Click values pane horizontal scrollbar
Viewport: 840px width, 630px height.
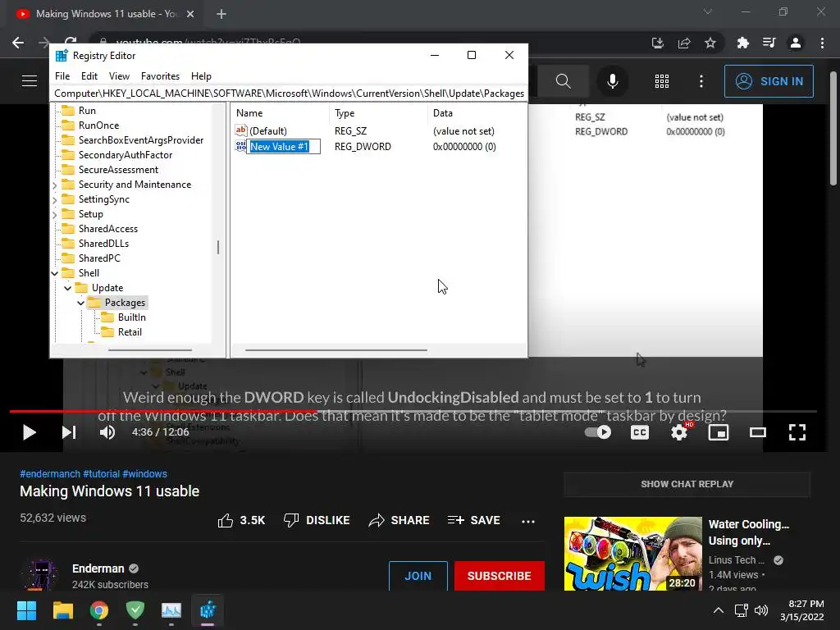(x=336, y=349)
